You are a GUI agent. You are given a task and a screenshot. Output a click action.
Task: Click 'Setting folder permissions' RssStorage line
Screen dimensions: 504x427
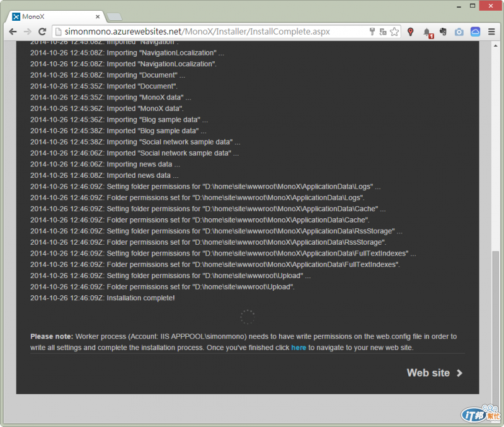[x=216, y=231]
